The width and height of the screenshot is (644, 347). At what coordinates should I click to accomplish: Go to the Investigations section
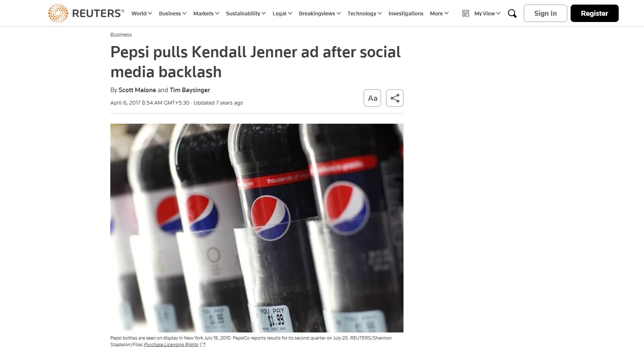click(406, 13)
